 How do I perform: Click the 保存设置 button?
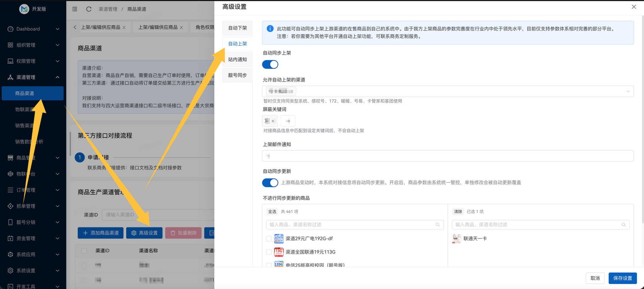click(x=622, y=278)
